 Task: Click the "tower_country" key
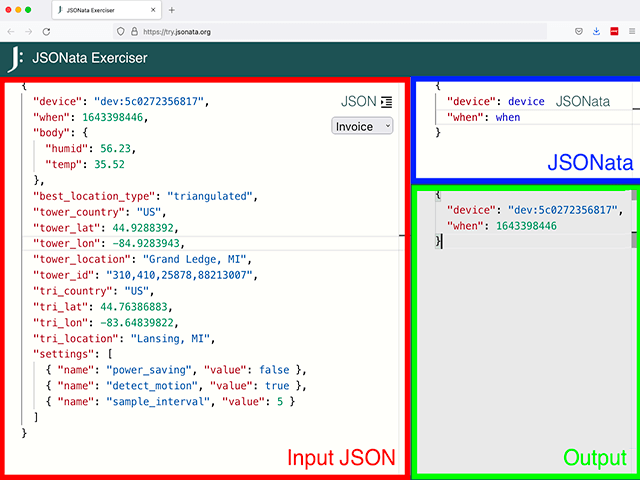pyautogui.click(x=79, y=212)
